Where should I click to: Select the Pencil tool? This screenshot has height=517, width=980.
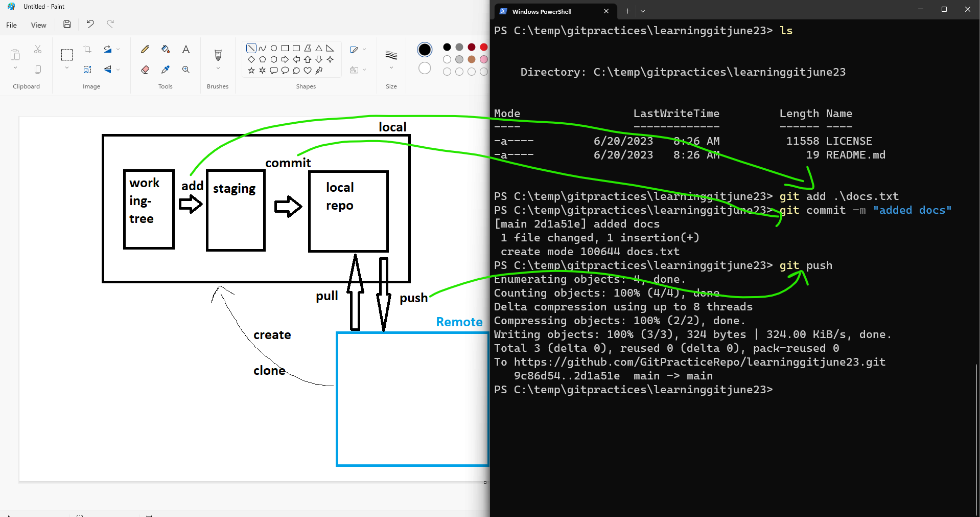click(145, 49)
